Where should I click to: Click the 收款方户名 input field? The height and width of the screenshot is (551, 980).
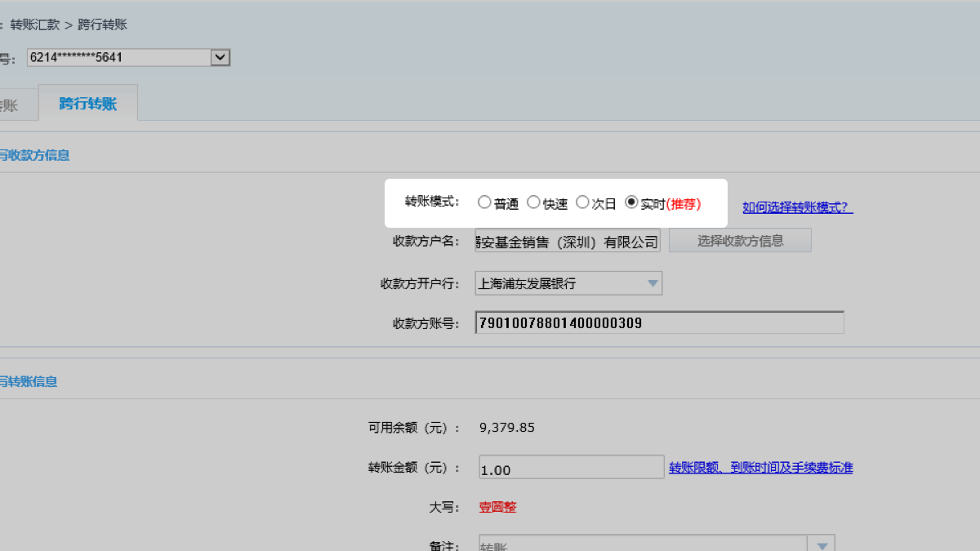click(x=568, y=241)
